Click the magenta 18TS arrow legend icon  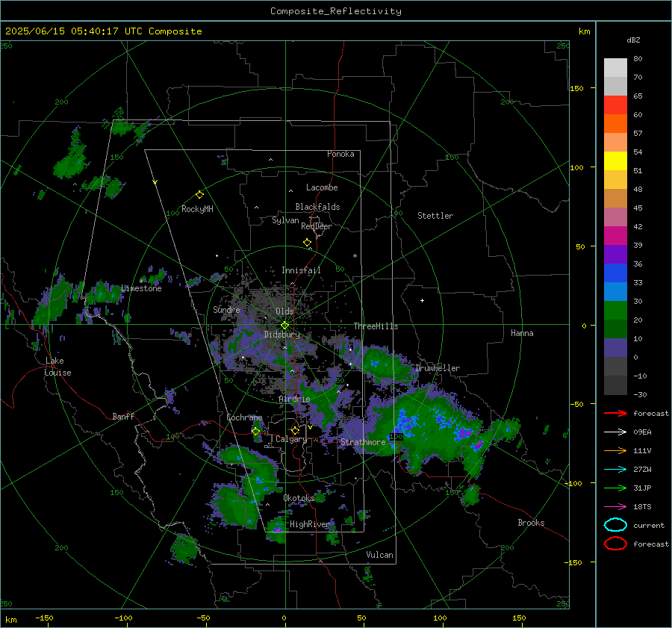pos(615,507)
